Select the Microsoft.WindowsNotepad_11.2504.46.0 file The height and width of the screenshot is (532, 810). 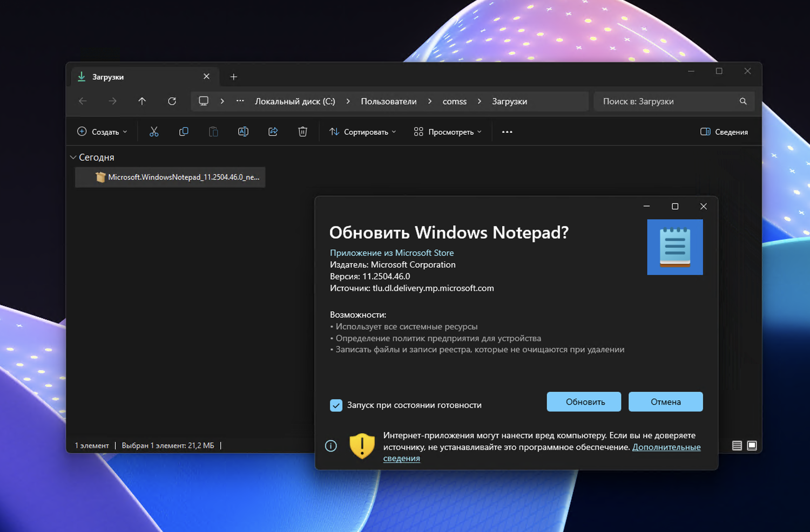pyautogui.click(x=170, y=177)
